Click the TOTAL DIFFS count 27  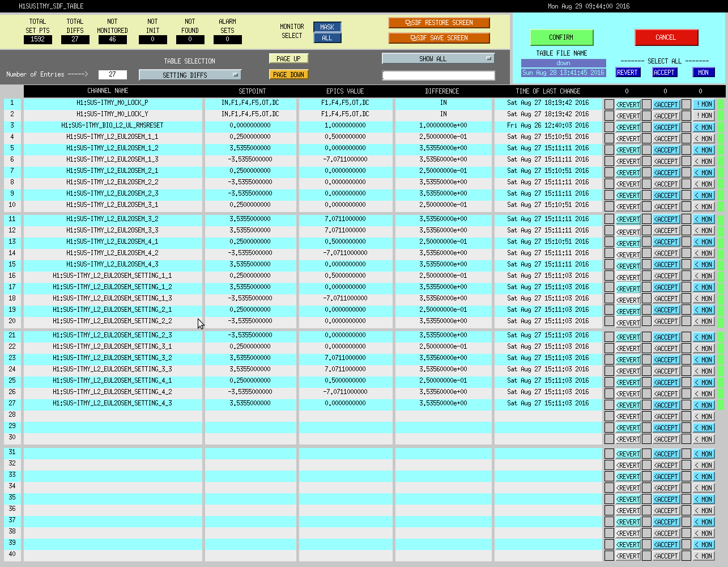[75, 39]
